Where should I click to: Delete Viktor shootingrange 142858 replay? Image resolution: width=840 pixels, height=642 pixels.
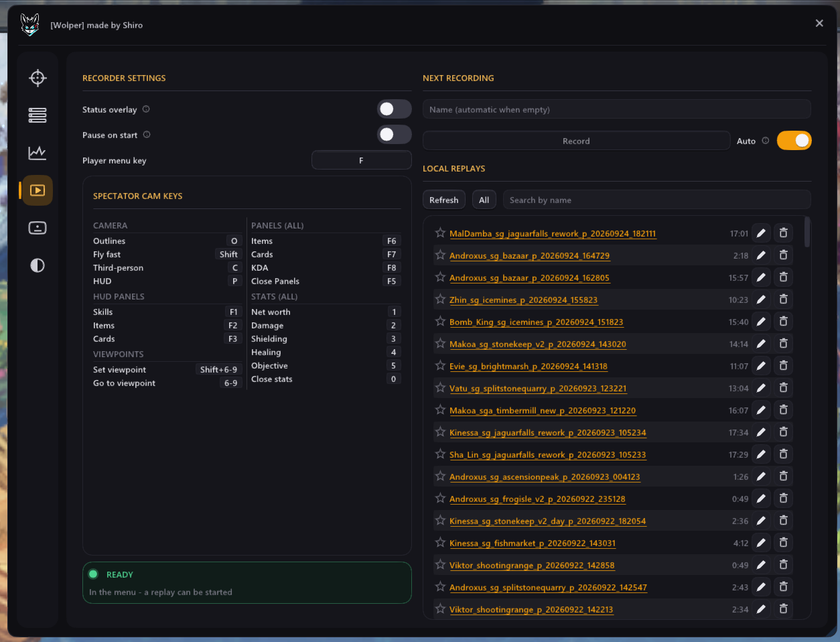(783, 565)
